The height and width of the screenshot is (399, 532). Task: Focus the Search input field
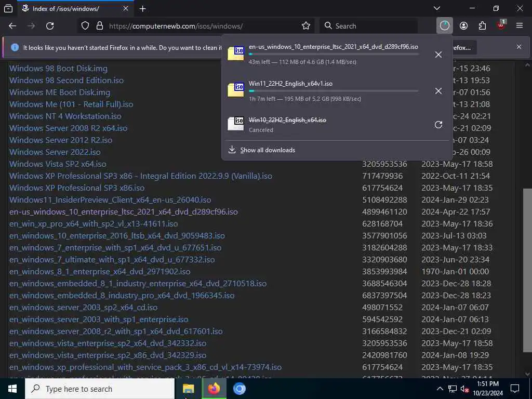(x=369, y=26)
